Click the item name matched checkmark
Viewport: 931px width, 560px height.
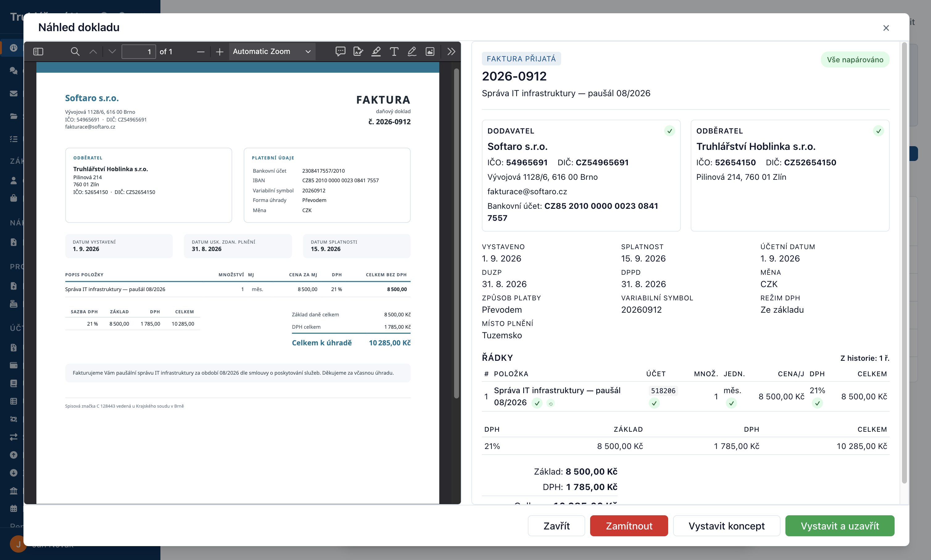537,403
